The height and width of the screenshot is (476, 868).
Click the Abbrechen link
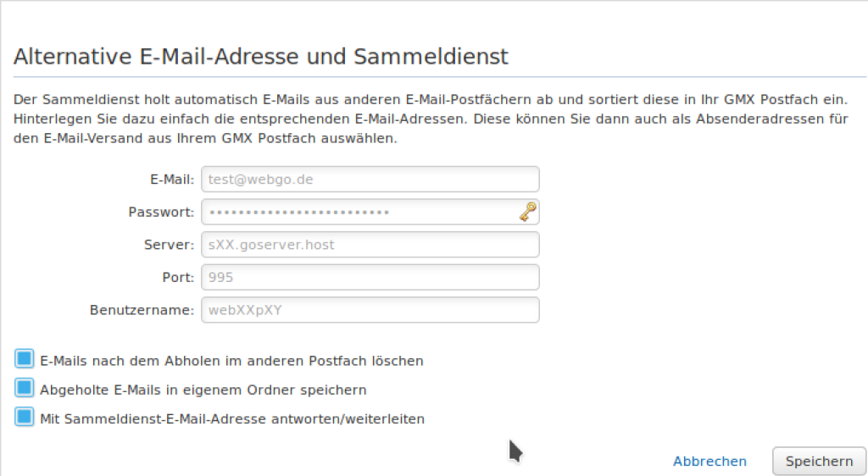[x=709, y=461]
